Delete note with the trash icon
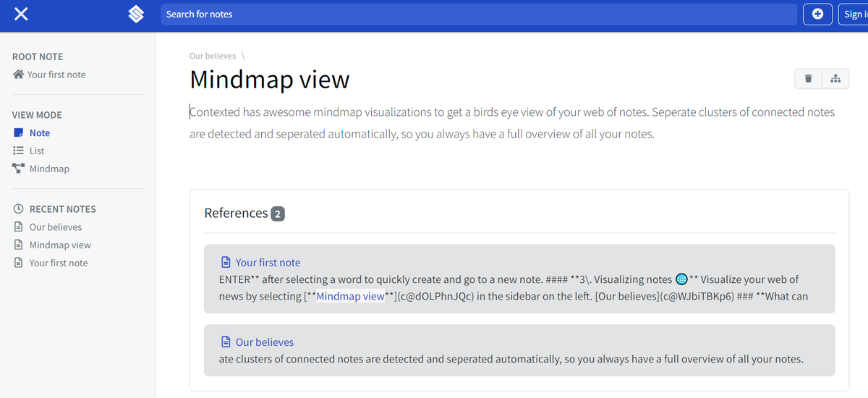The image size is (868, 398). click(809, 79)
